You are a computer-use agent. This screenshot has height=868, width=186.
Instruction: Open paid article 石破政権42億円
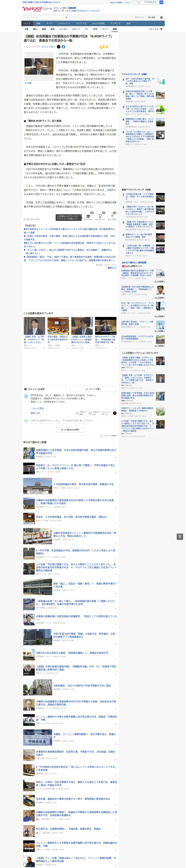point(138,273)
